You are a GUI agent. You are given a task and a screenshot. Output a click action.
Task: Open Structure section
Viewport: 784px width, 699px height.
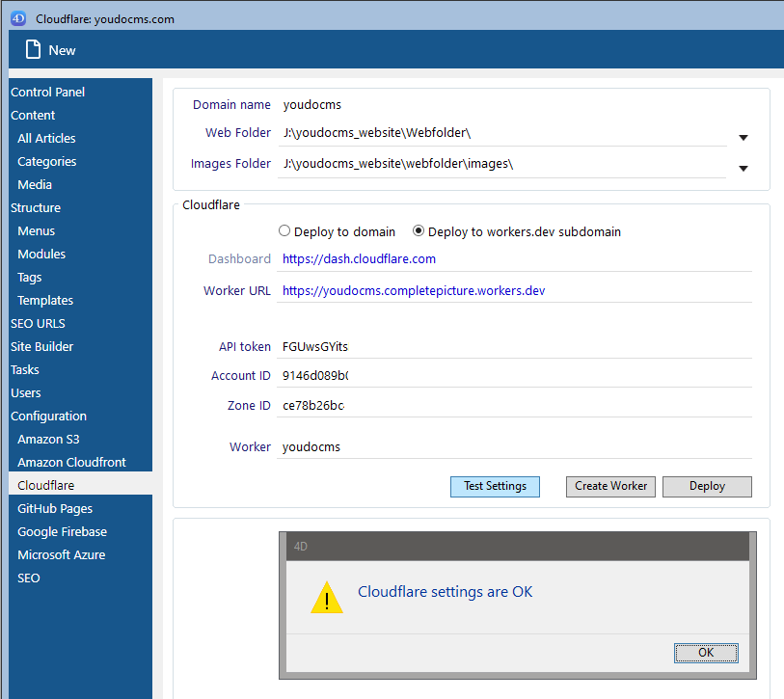[x=36, y=207]
